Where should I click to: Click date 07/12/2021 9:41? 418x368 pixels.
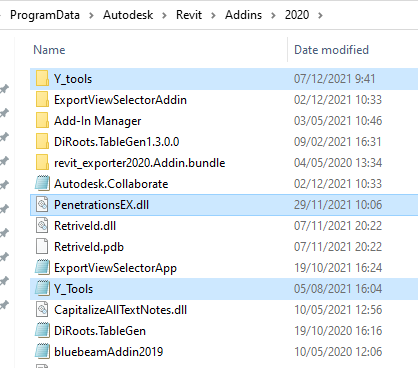pyautogui.click(x=335, y=79)
